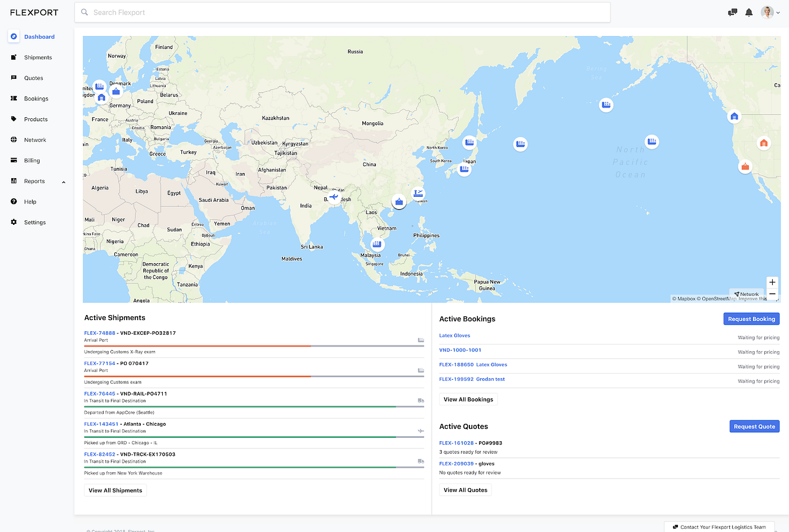Click the Billing icon
789x532 pixels.
[x=13, y=160]
